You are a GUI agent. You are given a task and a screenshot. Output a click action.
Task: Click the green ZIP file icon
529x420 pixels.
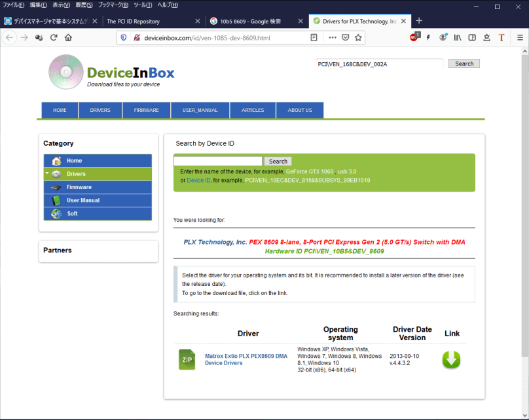coord(187,359)
